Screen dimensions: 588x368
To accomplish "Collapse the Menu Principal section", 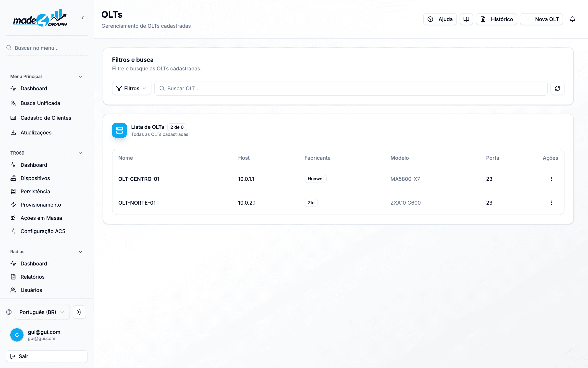I will click(x=80, y=77).
